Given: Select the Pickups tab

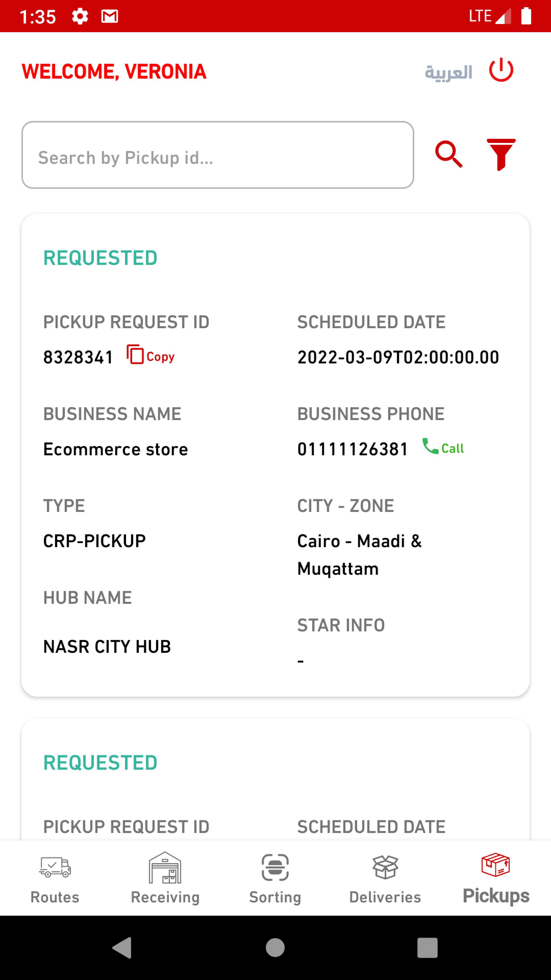Looking at the screenshot, I should click(496, 878).
